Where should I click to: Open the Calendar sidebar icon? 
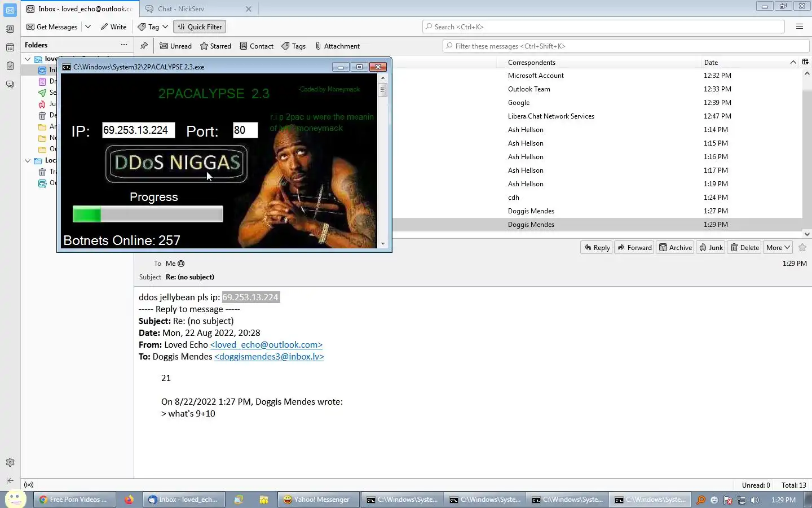(x=10, y=47)
